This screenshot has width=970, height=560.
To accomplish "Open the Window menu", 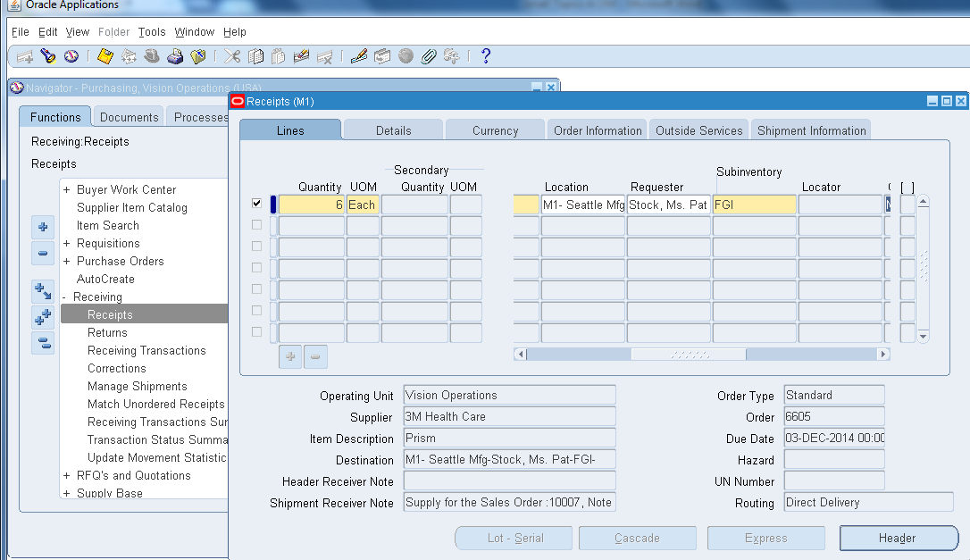I will pyautogui.click(x=194, y=32).
